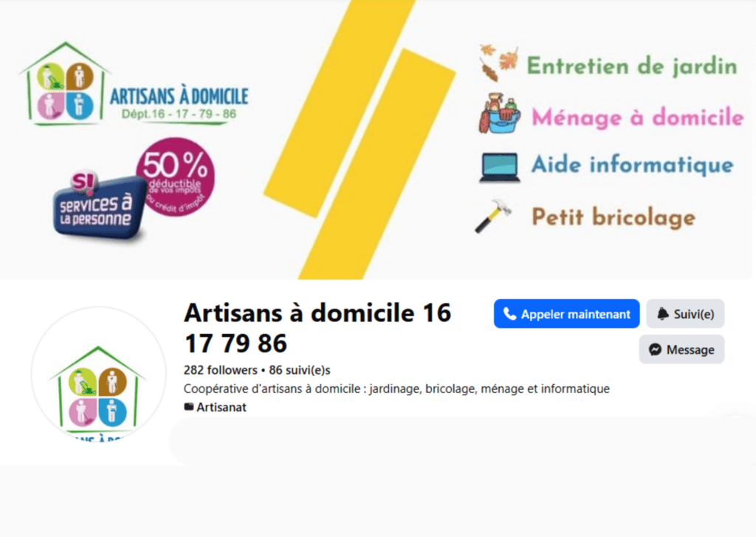Click the Artisanat category folder icon
The height and width of the screenshot is (537, 756).
click(x=189, y=407)
